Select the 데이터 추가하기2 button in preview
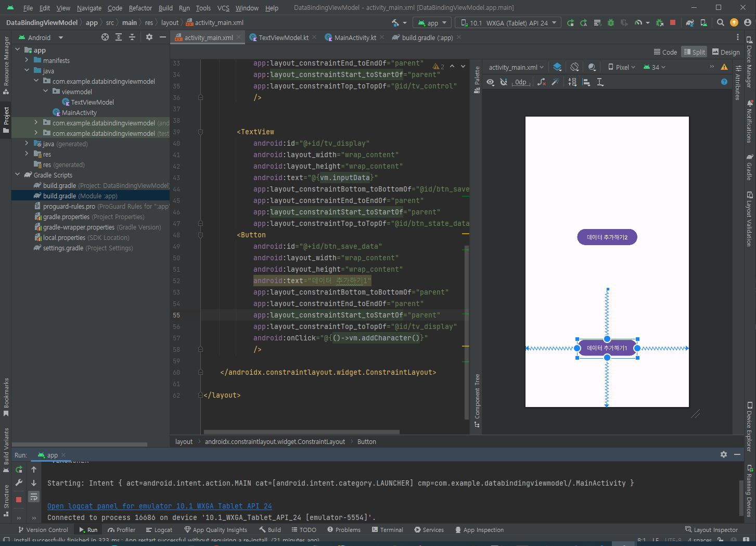The image size is (756, 546). click(607, 237)
